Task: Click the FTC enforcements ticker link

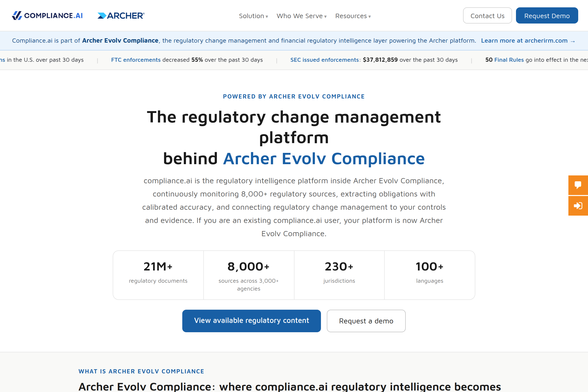Action: point(136,60)
